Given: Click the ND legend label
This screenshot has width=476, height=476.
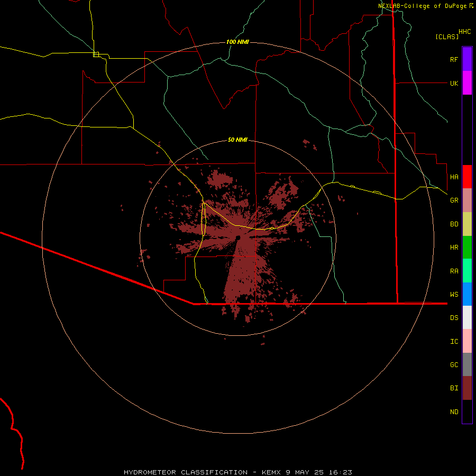Looking at the screenshot, I should 454,411.
